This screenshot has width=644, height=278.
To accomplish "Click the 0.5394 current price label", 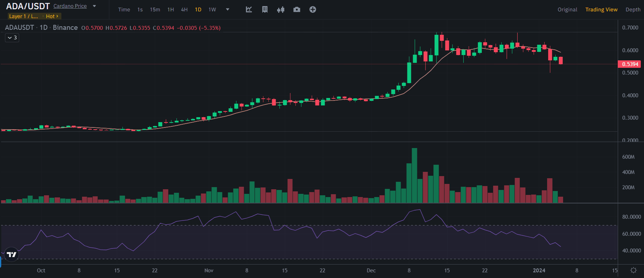I will coord(630,64).
